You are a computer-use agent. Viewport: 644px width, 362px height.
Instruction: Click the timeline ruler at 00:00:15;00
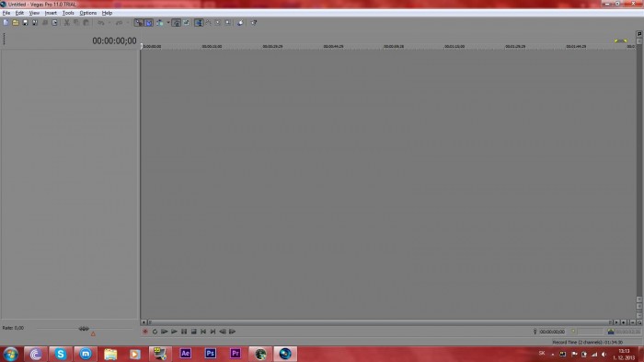[x=212, y=46]
